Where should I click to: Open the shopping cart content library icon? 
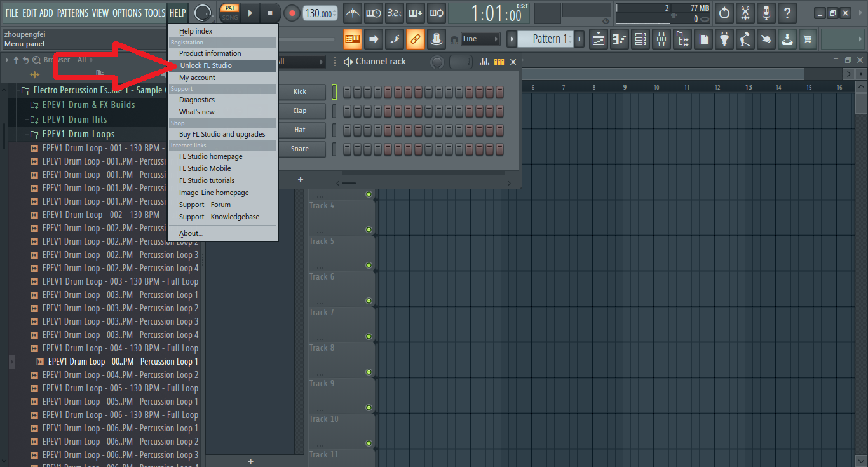(808, 39)
